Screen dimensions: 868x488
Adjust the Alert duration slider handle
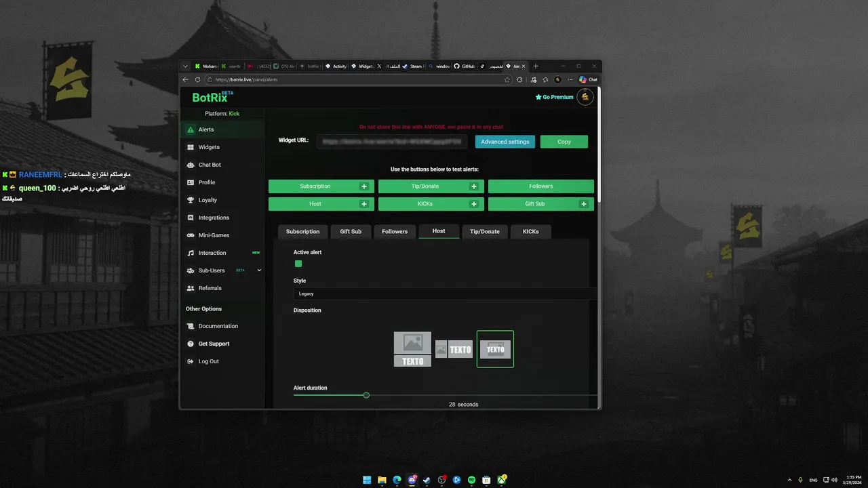pos(366,395)
